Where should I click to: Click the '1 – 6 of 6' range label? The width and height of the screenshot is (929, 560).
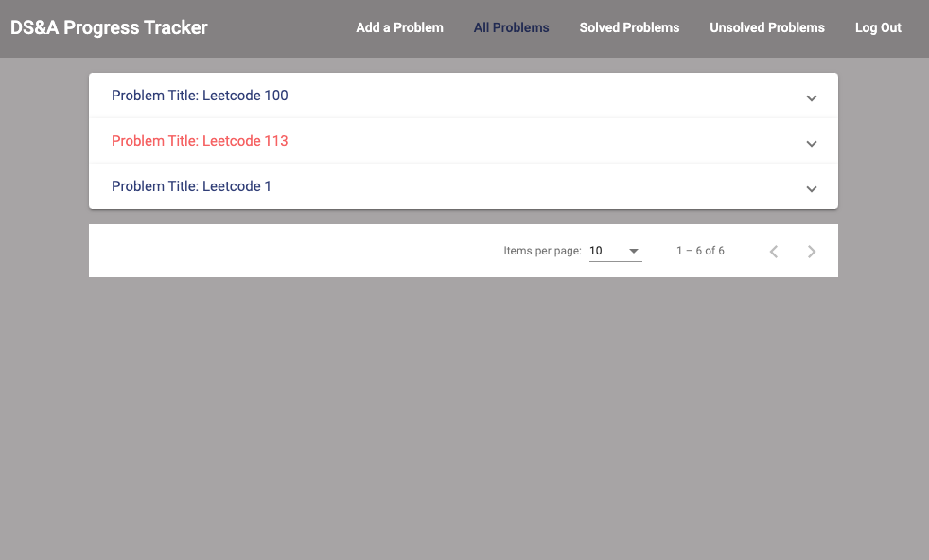700,251
